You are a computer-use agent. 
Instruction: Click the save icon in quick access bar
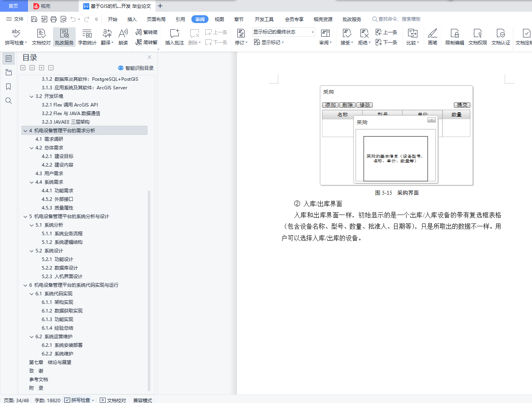34,19
